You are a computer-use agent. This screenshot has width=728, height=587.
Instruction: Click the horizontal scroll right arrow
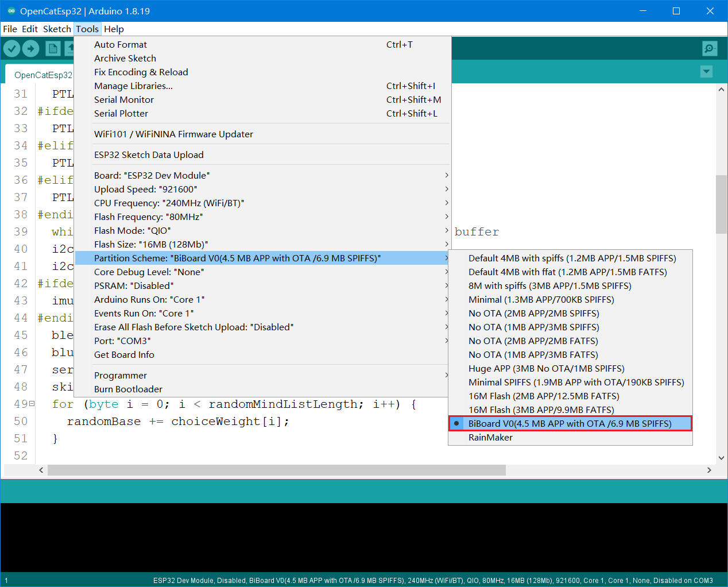[x=709, y=470]
